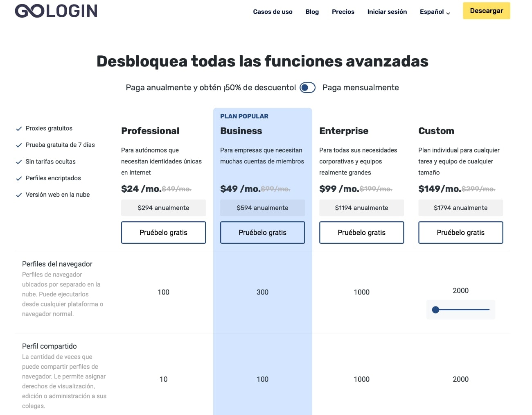Toggle annual/monthly billing switch

coord(307,88)
